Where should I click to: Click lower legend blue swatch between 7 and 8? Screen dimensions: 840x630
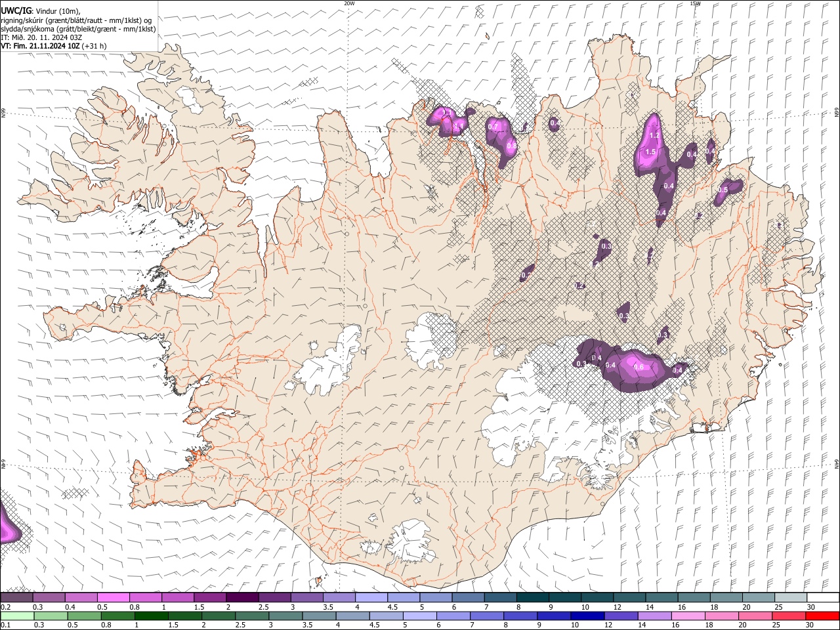pos(486,616)
